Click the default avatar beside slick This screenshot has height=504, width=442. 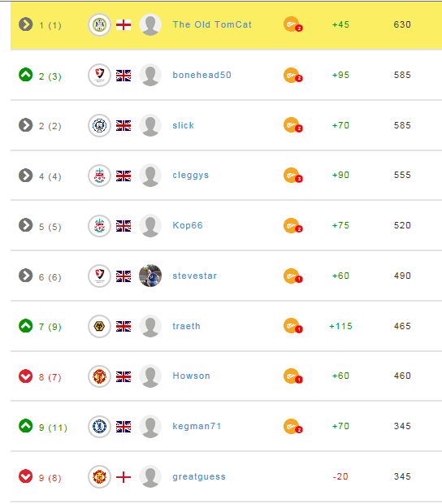(150, 125)
